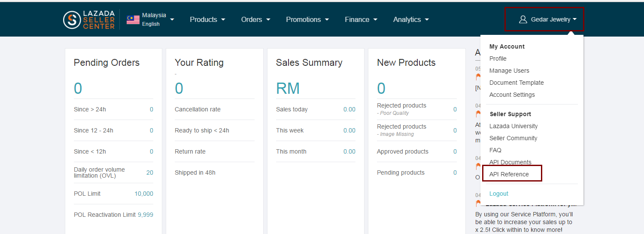This screenshot has height=234, width=644.
Task: Click the New Products card heading
Action: click(406, 62)
